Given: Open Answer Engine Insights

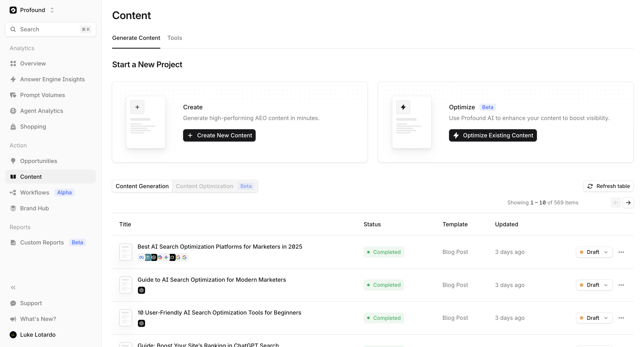Looking at the screenshot, I should 51,79.
